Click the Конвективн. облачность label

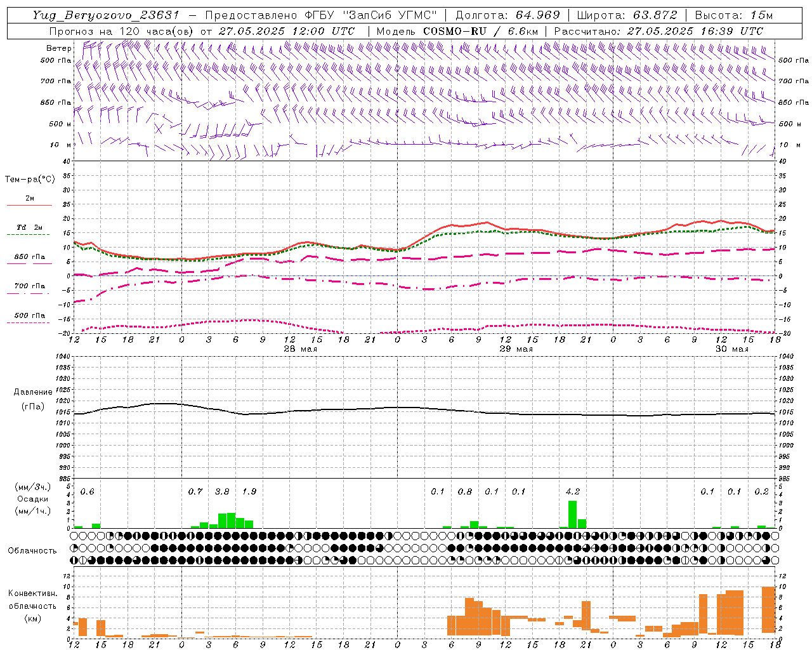click(32, 599)
